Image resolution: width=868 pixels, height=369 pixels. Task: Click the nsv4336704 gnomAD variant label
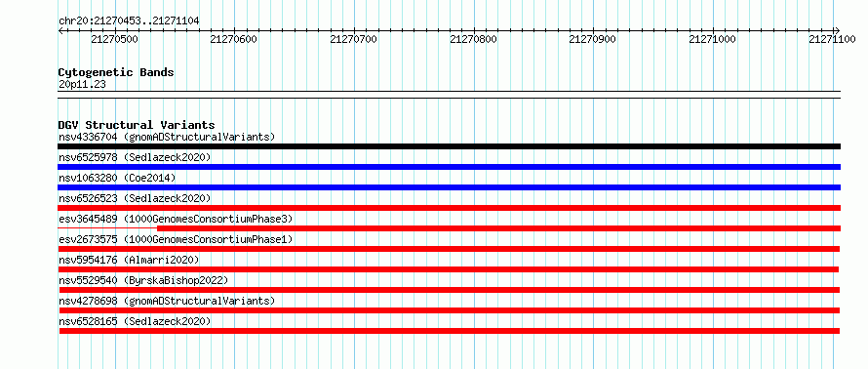coord(167,137)
